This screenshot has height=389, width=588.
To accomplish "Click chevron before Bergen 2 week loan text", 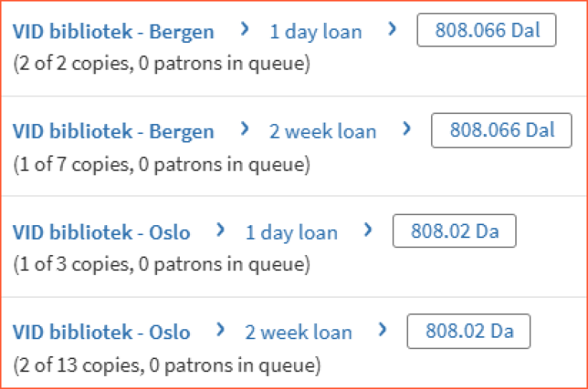I will 244,129.
